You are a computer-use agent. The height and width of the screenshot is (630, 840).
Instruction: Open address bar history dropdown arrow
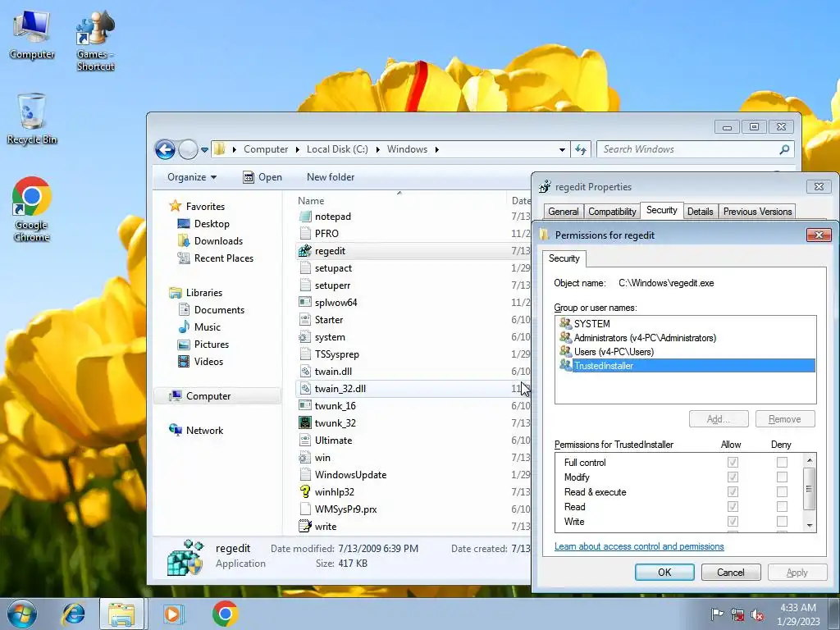click(562, 149)
